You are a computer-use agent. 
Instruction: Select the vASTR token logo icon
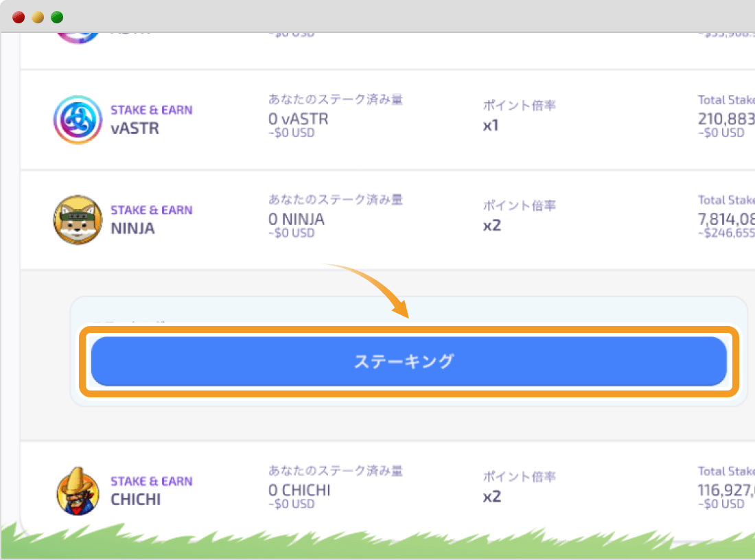78,119
